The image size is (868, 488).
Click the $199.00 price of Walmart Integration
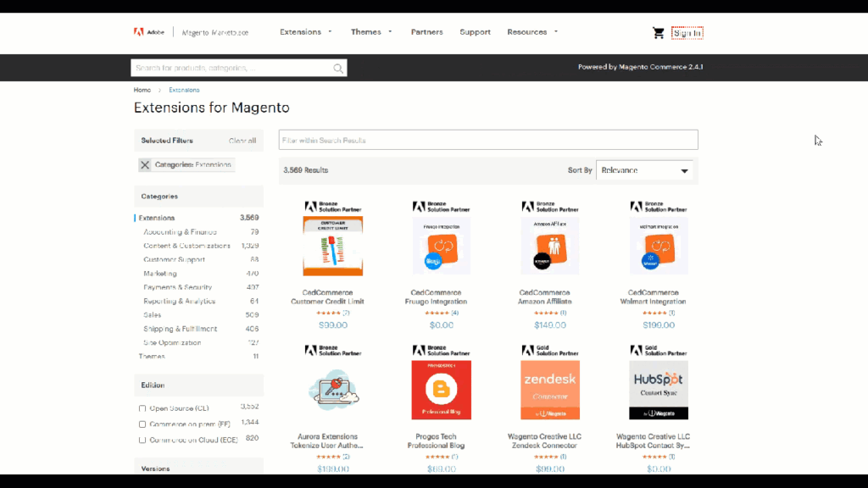pyautogui.click(x=659, y=325)
